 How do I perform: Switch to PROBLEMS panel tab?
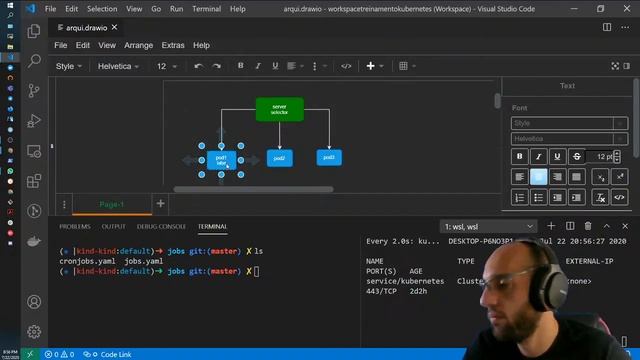coord(75,227)
